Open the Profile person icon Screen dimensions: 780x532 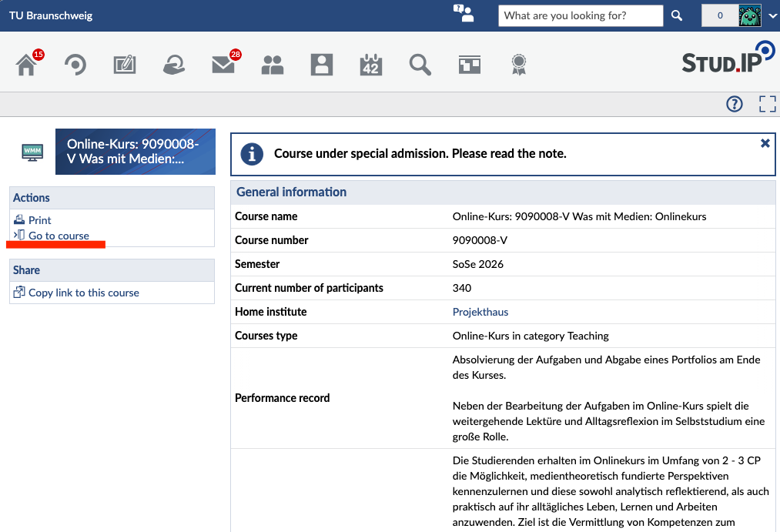click(322, 65)
